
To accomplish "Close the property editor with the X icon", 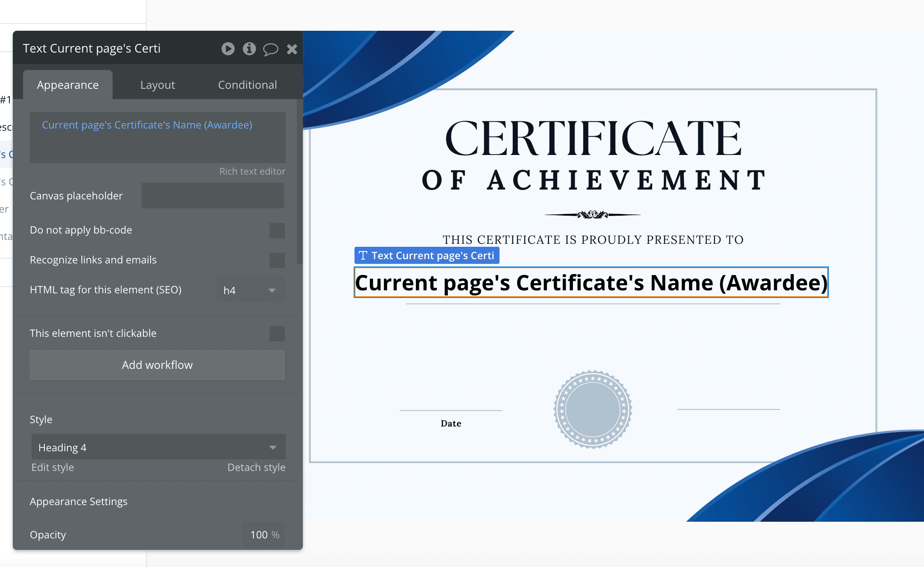I will [x=292, y=50].
